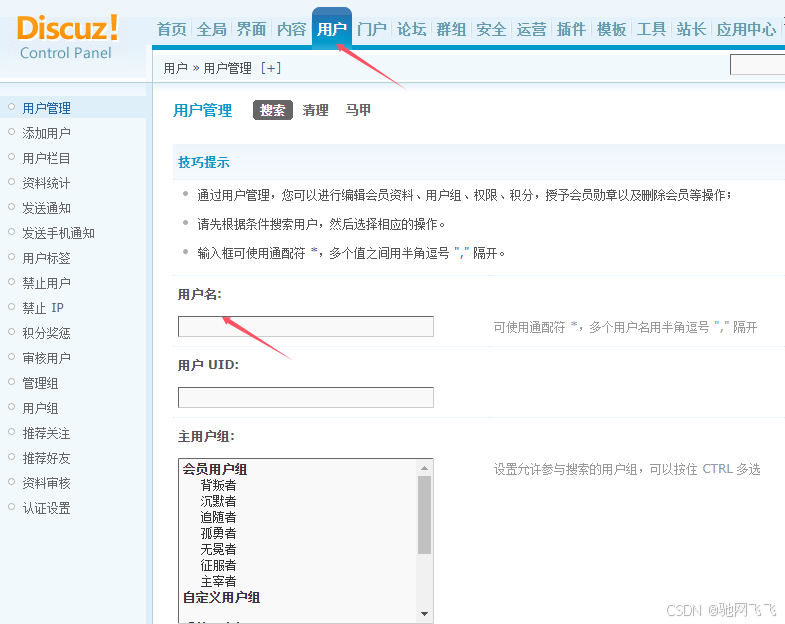Select 追随者 in the user group list

218,517
